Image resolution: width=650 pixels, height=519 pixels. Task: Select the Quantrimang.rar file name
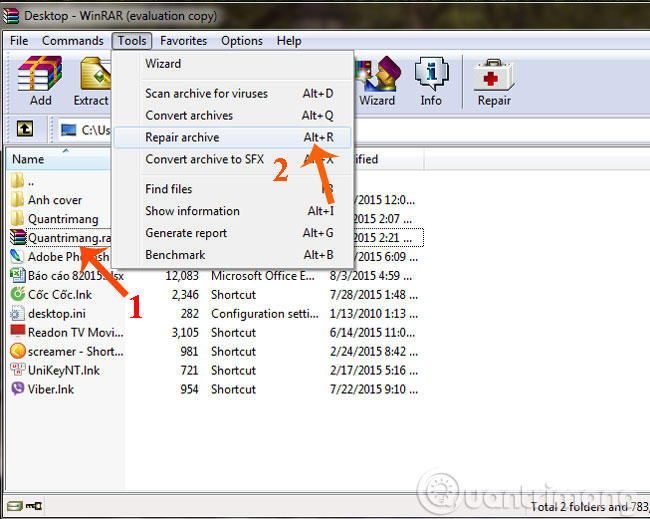[x=69, y=238]
